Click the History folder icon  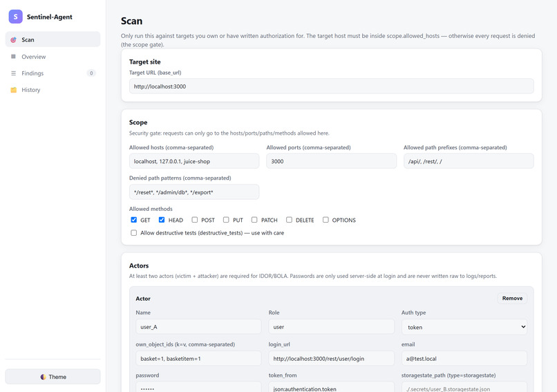[x=14, y=90]
